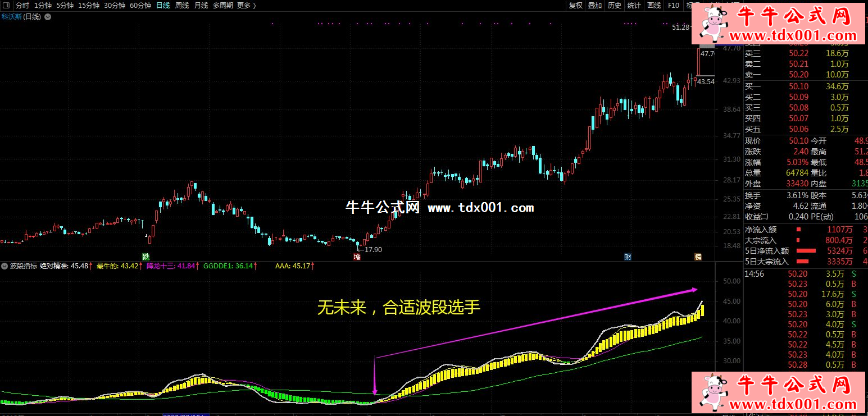
Task: Switch to 分时 chart period
Action: pyautogui.click(x=22, y=6)
